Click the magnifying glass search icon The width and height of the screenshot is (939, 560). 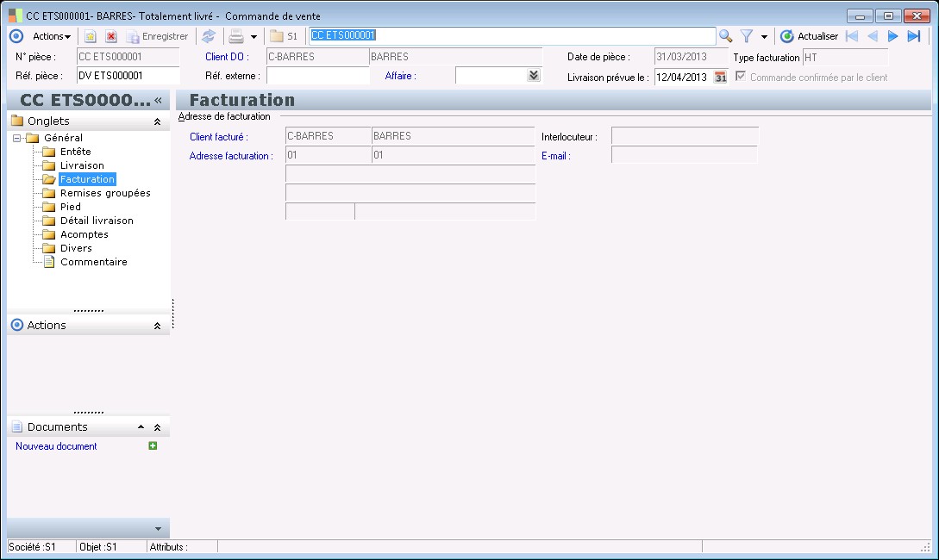726,36
